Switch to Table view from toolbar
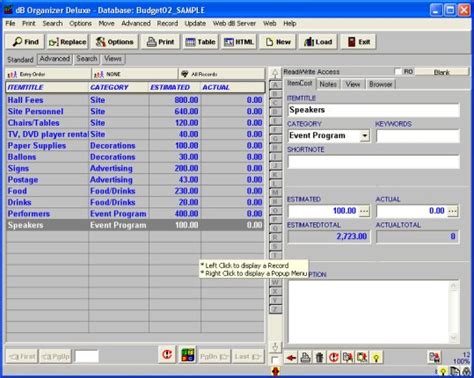474x378 pixels. [x=200, y=42]
